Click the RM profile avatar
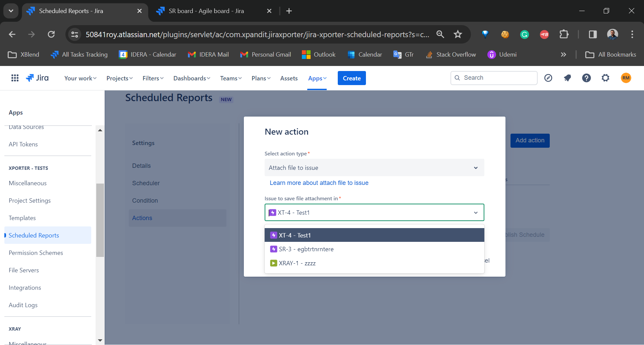 click(x=626, y=78)
